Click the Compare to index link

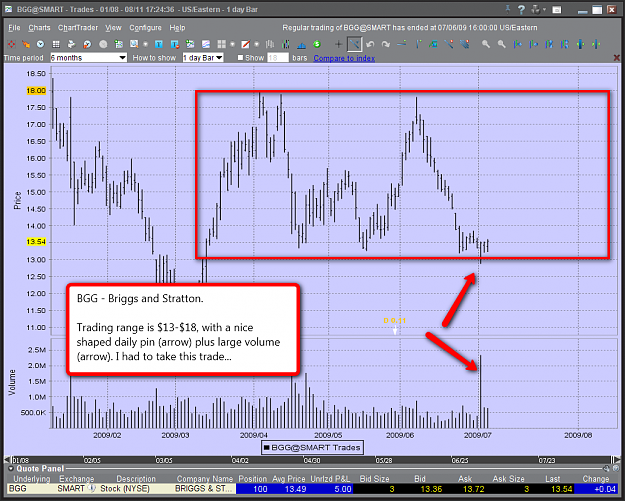tap(344, 58)
